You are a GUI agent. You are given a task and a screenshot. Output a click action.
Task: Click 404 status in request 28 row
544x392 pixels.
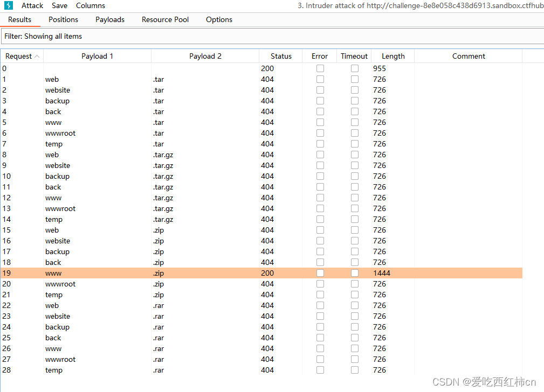click(x=267, y=370)
